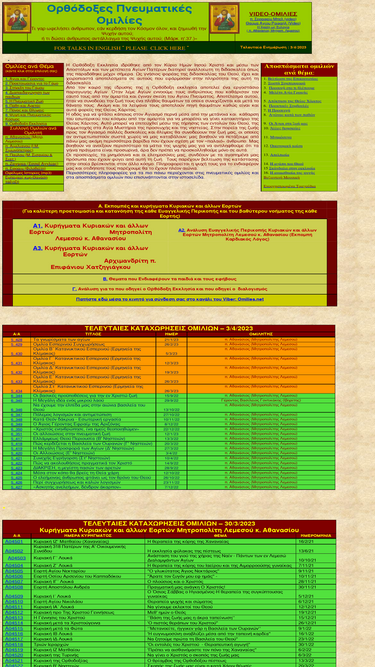Open talk A04501 in the sermons table
375x667 pixels.
tap(14, 542)
